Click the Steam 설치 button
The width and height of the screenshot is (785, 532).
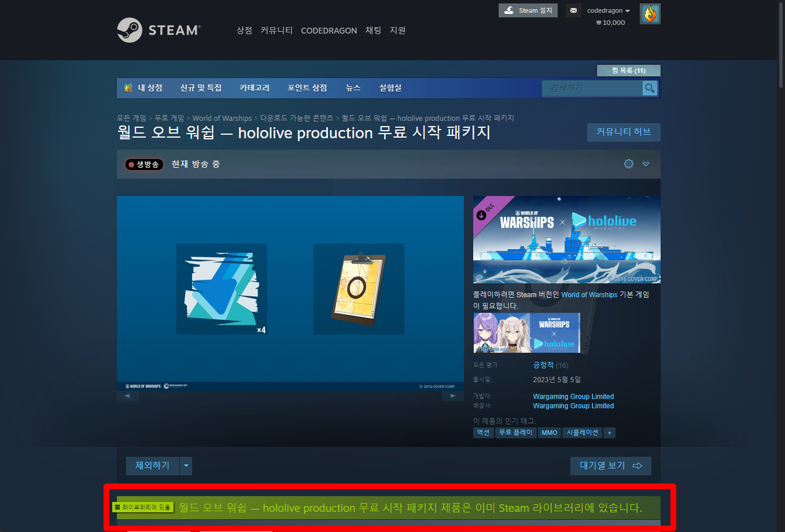[x=528, y=10]
